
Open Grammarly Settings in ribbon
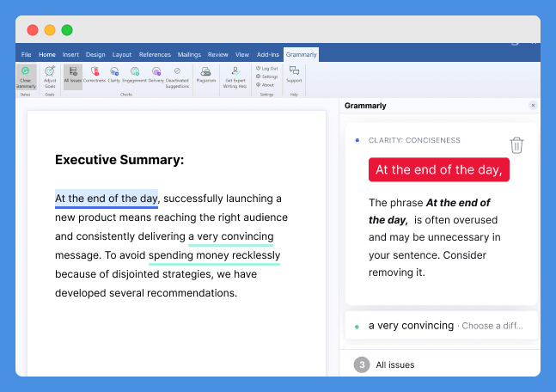point(267,77)
